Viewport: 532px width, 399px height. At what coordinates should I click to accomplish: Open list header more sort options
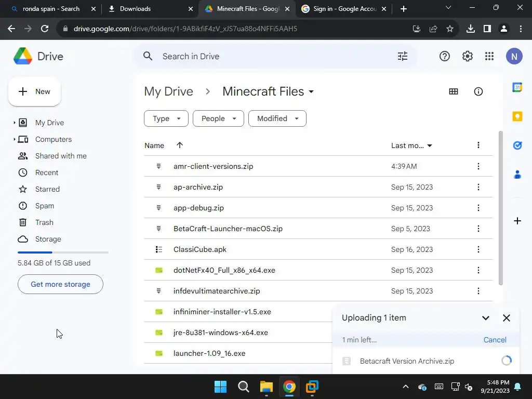point(478,145)
